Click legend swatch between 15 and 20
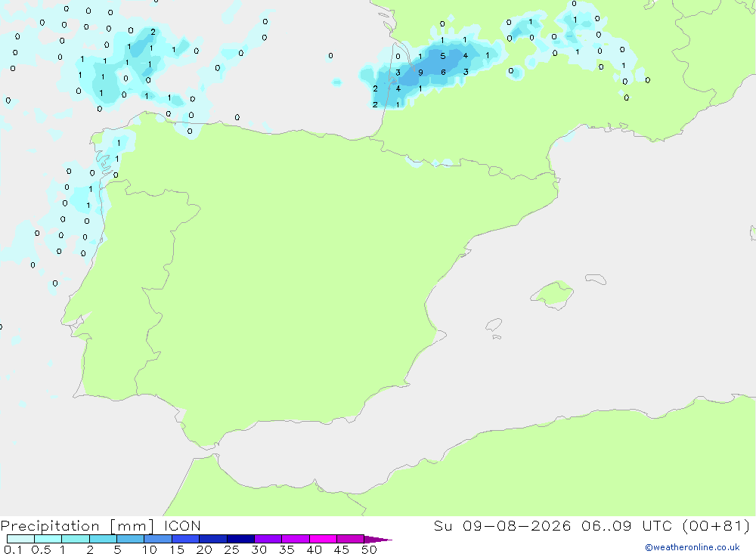Viewport: 756px width, 554px height. (x=186, y=539)
